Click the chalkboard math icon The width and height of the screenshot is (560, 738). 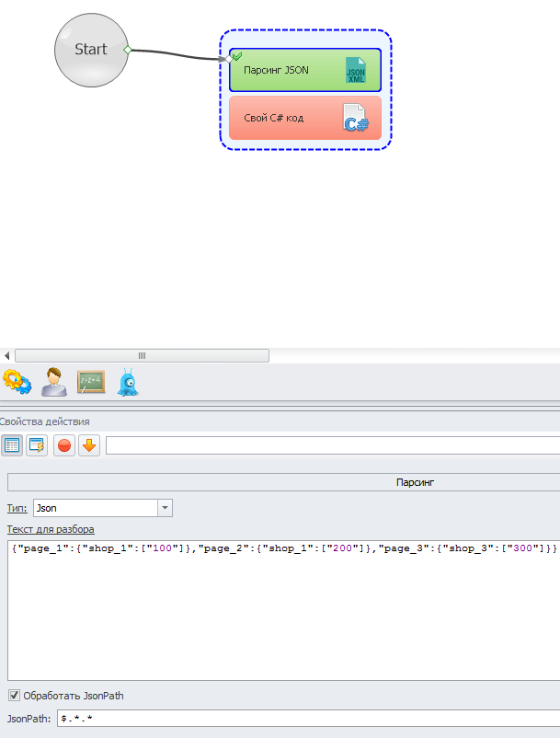pyautogui.click(x=90, y=382)
